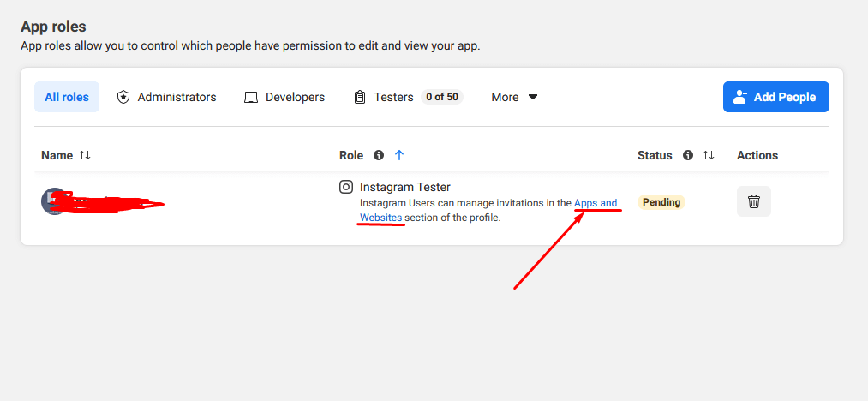The height and width of the screenshot is (401, 868).
Task: Delete the Instagram Tester with trash icon
Action: [753, 201]
